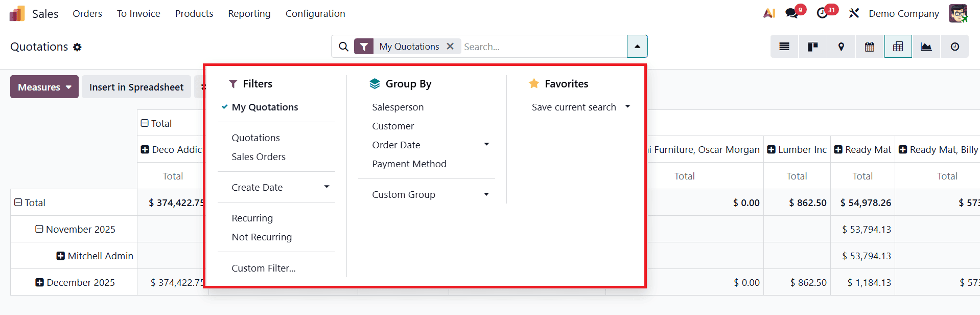
Task: Open the conversations chat icon
Action: click(792, 13)
